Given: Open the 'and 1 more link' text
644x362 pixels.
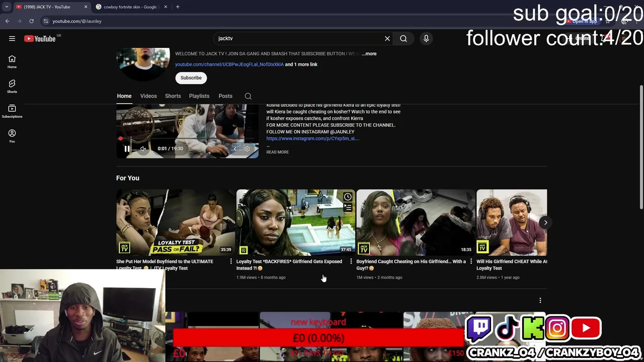Looking at the screenshot, I should click(301, 64).
